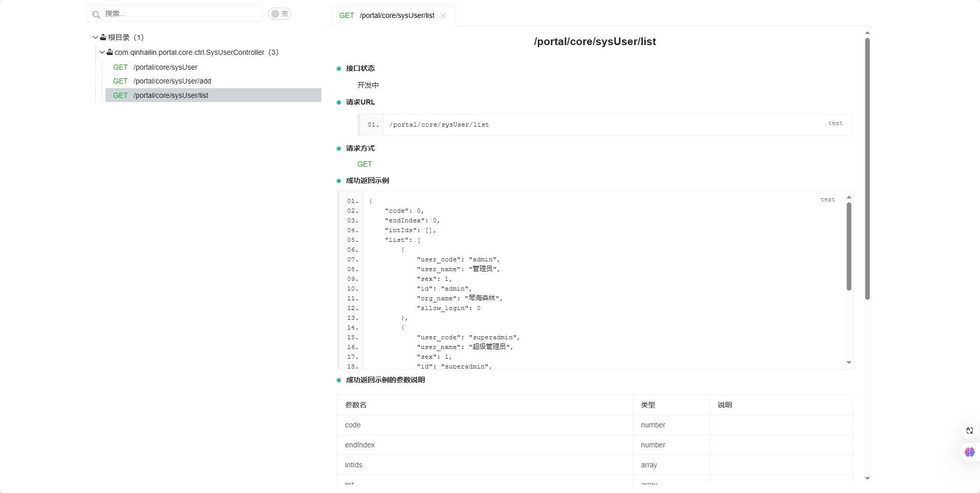Focus the search input field

(x=179, y=14)
